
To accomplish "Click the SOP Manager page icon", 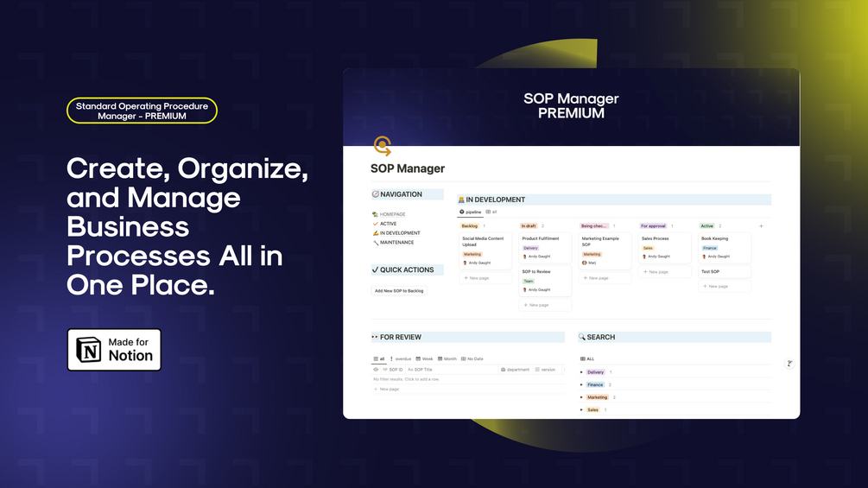I will coord(382,146).
